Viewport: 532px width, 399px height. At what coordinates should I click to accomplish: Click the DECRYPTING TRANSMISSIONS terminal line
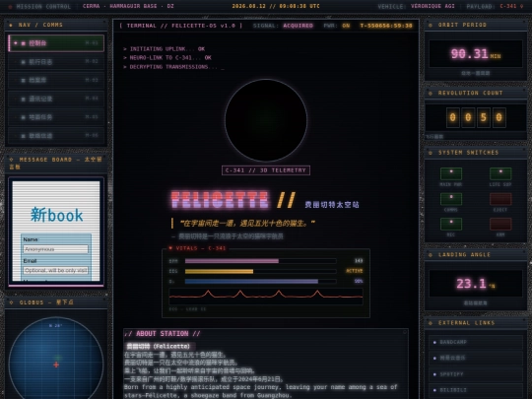pyautogui.click(x=173, y=67)
